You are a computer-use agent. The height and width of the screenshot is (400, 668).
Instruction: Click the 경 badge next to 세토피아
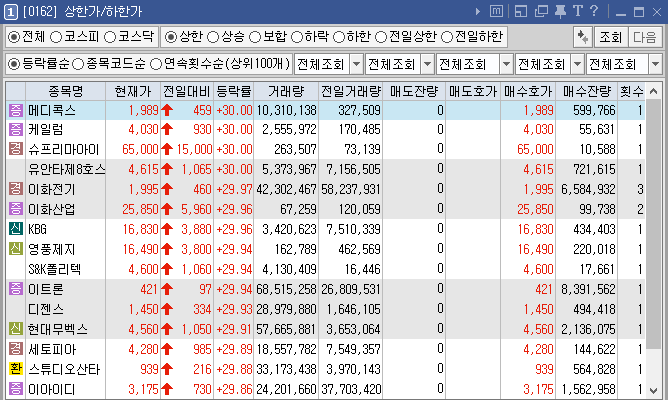point(16,349)
